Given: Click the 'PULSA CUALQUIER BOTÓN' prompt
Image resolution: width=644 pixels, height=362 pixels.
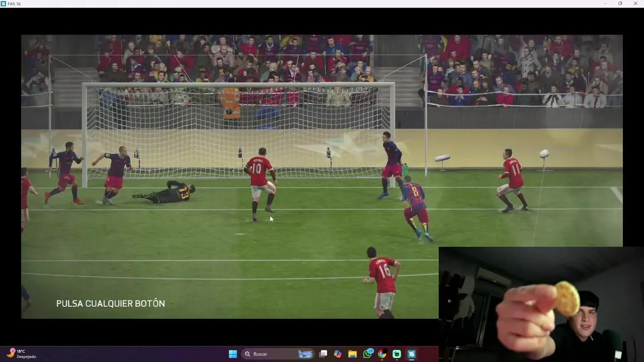Looking at the screenshot, I should [111, 304].
